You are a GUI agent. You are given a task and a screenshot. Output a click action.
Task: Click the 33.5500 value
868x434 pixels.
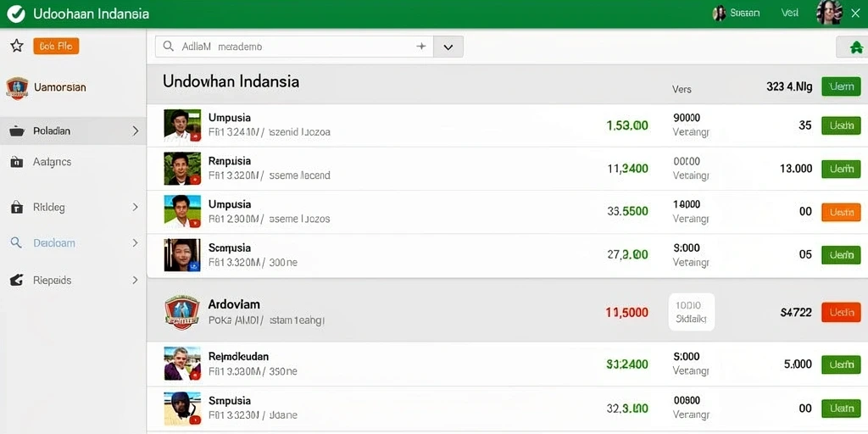pyautogui.click(x=628, y=211)
